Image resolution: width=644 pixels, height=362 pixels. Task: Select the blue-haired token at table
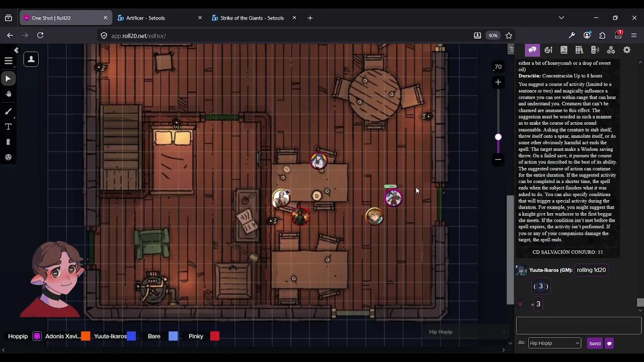318,160
